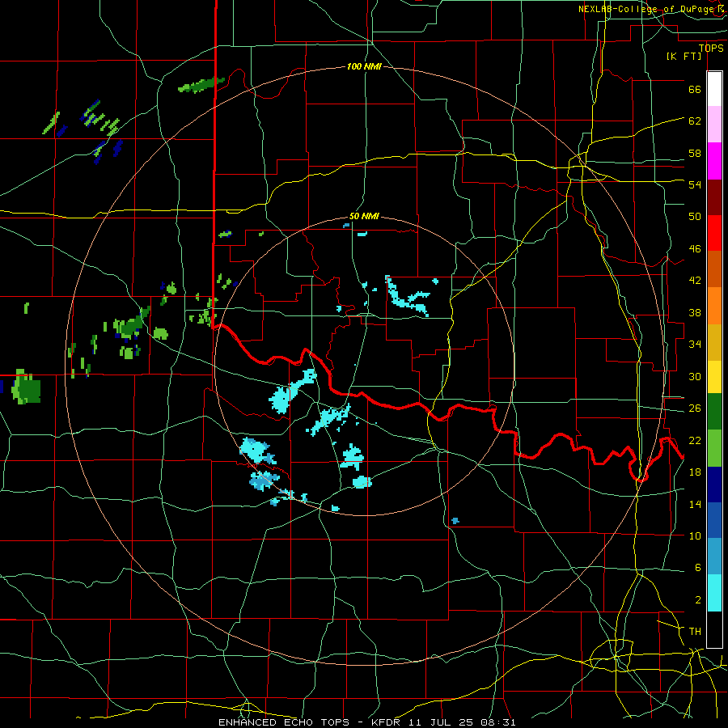
Task: Click the "100 NMI" range ring label
Action: [364, 67]
